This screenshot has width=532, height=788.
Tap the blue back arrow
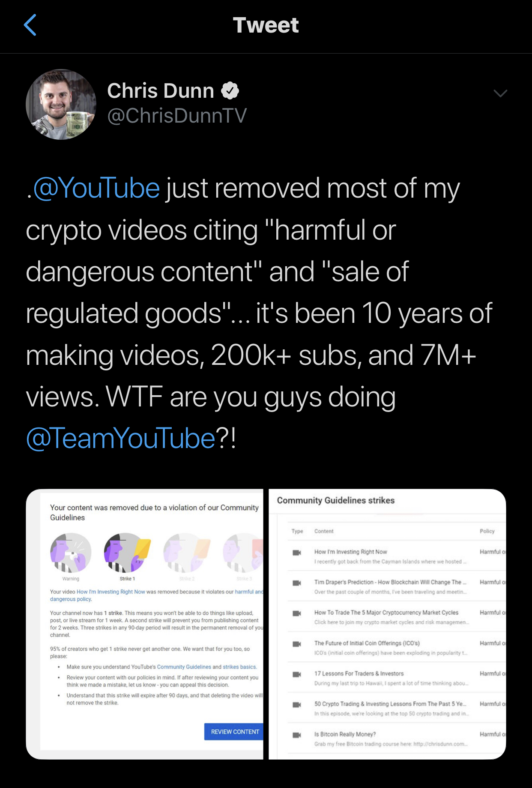pyautogui.click(x=30, y=25)
